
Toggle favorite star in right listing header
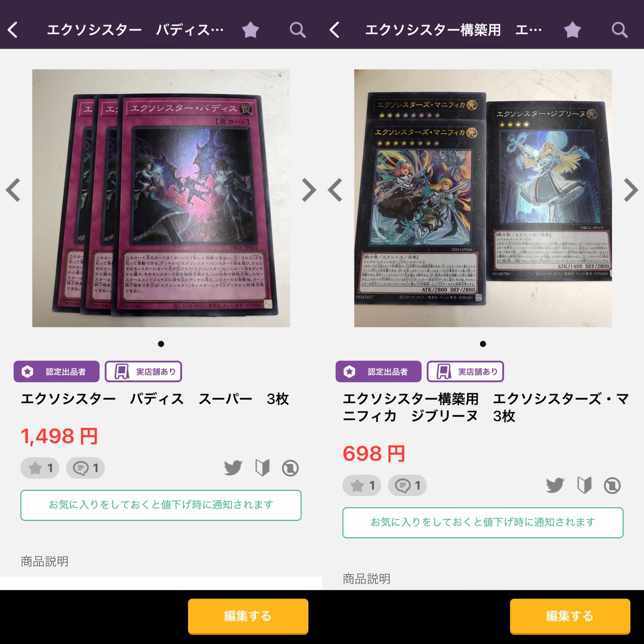pyautogui.click(x=572, y=30)
